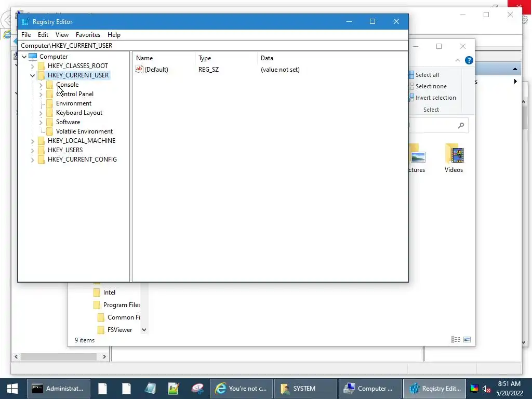Collapse the Computer root node
Image resolution: width=532 pixels, height=399 pixels.
pyautogui.click(x=24, y=57)
